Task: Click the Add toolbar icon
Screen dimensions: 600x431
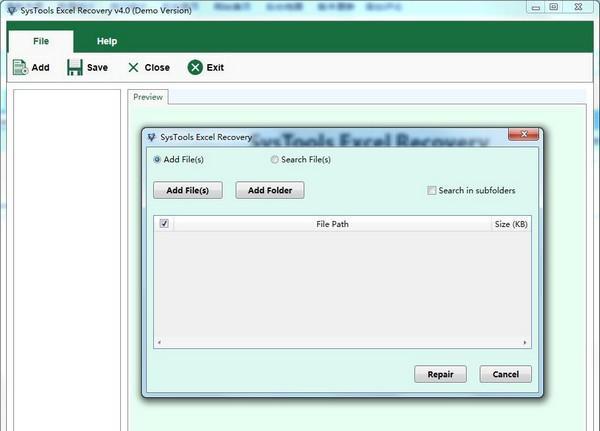Action: (x=20, y=67)
